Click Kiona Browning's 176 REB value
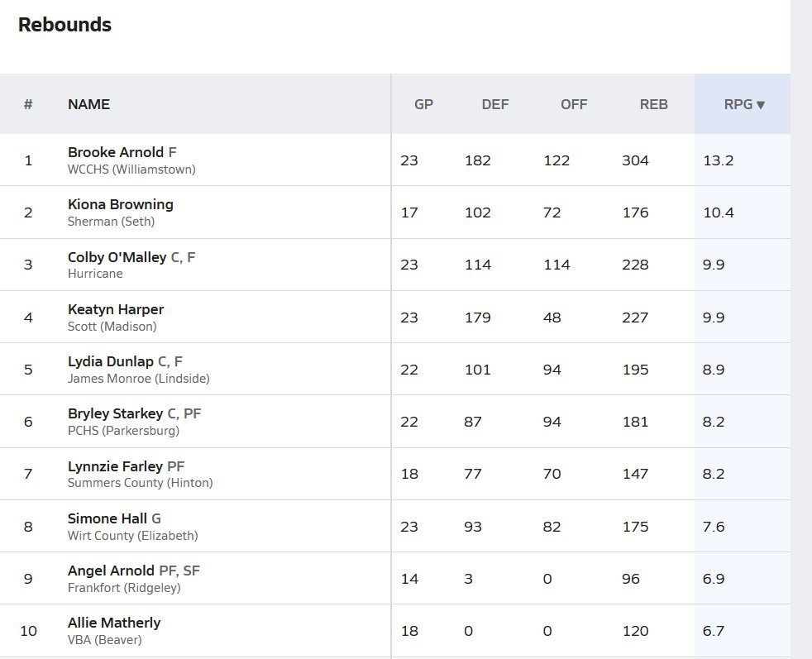Image resolution: width=812 pixels, height=659 pixels. pyautogui.click(x=635, y=213)
